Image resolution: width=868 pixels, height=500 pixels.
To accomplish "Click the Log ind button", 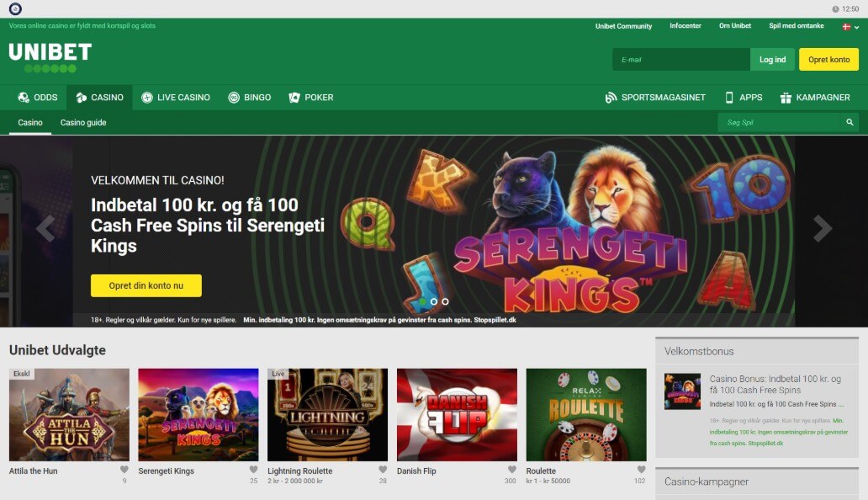I will [772, 59].
